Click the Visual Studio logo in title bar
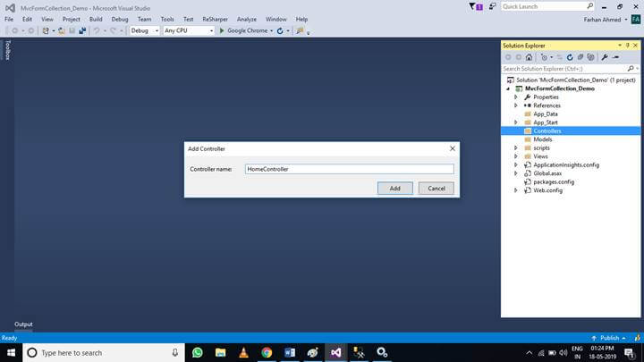 (x=10, y=8)
